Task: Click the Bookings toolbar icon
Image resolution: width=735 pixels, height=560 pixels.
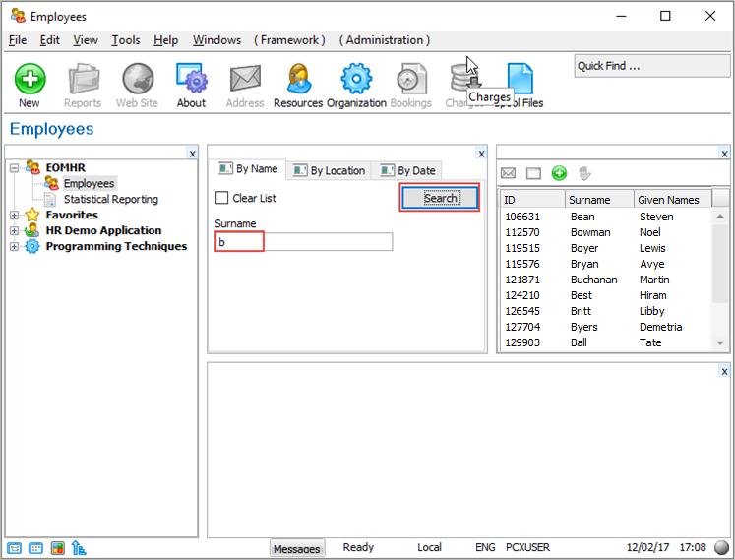Action: (x=411, y=79)
